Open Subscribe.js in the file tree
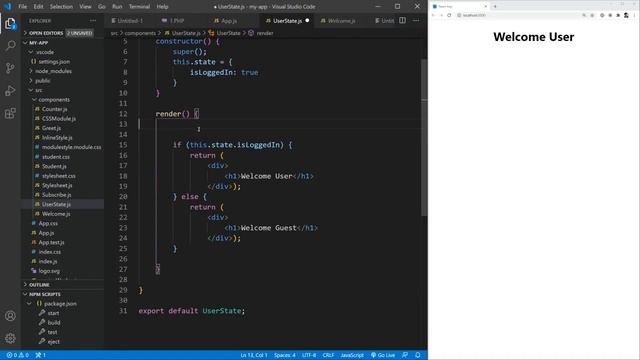The height and width of the screenshot is (360, 640). click(x=56, y=195)
